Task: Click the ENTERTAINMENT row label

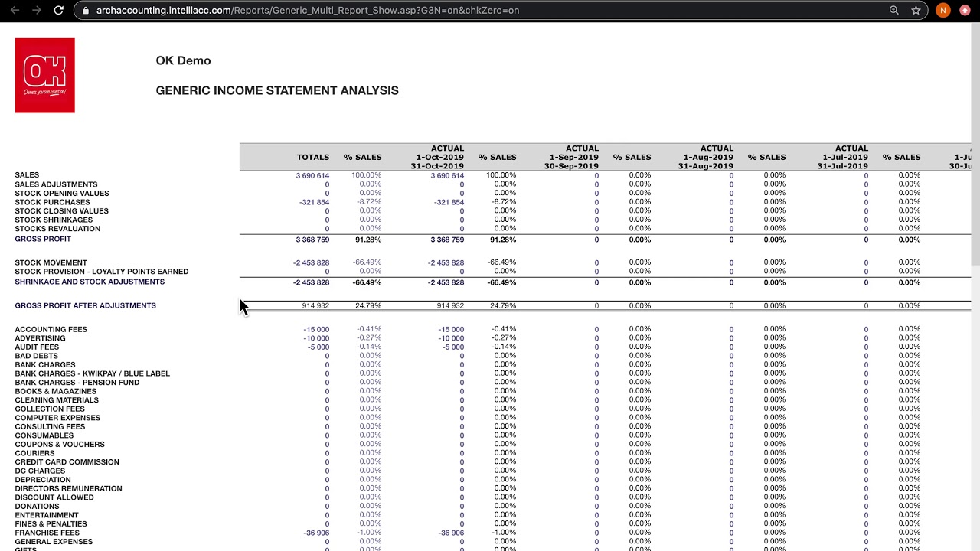Action: coord(46,515)
